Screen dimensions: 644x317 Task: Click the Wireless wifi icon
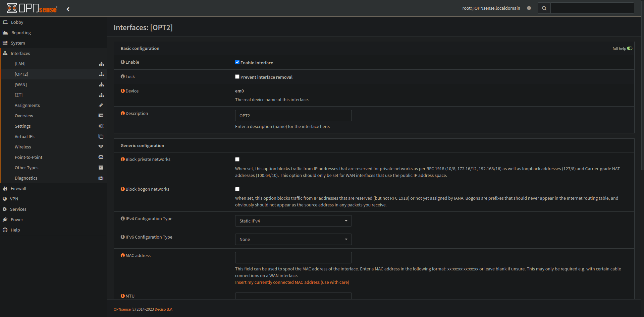point(101,147)
